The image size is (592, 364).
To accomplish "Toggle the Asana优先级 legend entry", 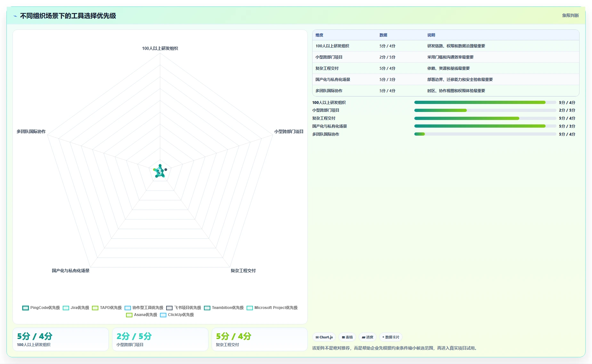I will pos(142,315).
